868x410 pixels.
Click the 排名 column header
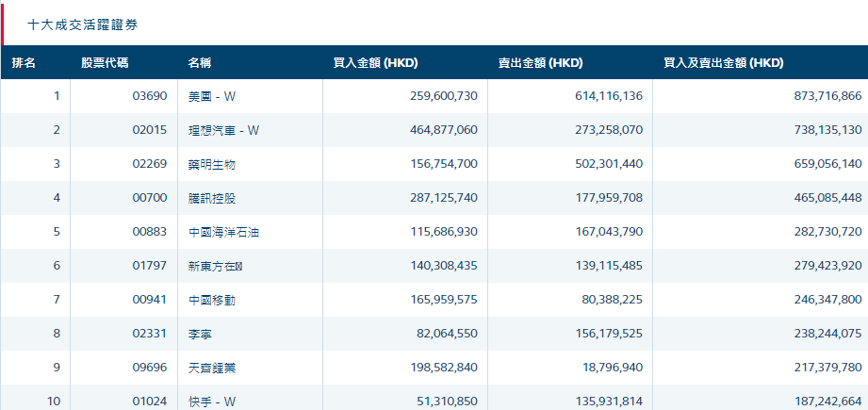[24, 63]
